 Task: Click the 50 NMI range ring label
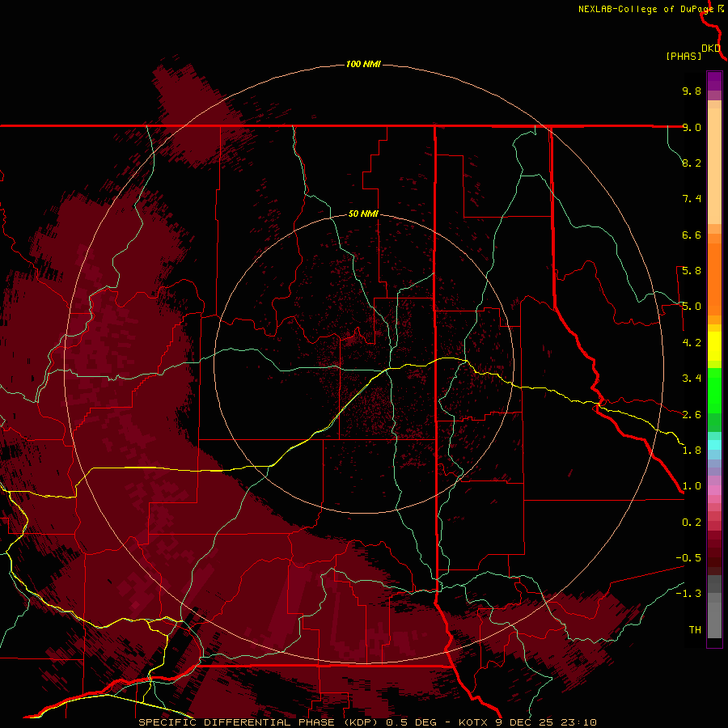pos(363,214)
